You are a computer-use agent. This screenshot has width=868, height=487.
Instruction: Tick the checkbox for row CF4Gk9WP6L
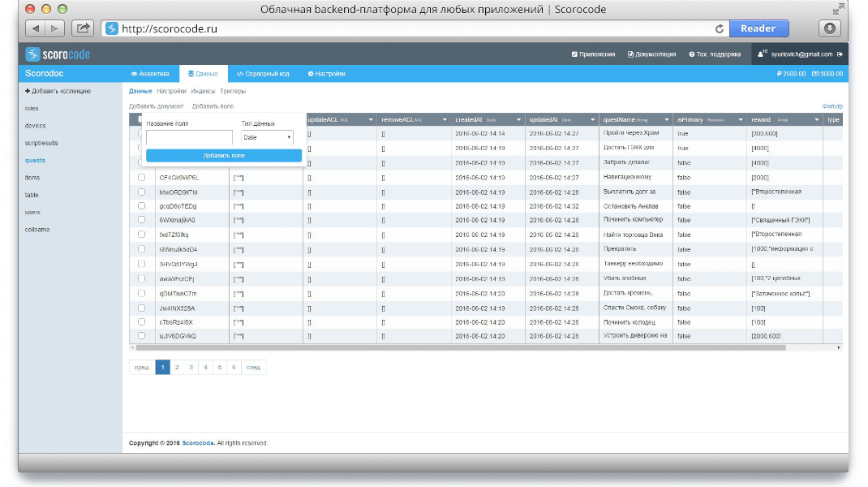click(x=142, y=177)
